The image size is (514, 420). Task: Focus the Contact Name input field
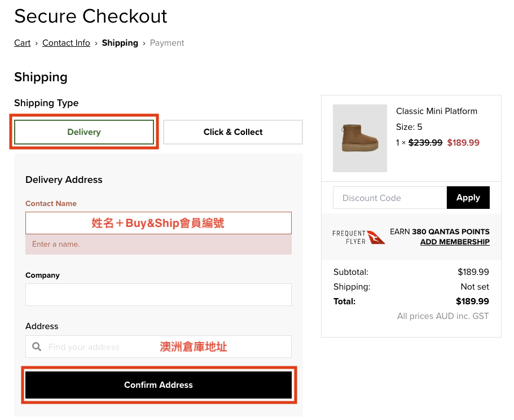pos(158,223)
